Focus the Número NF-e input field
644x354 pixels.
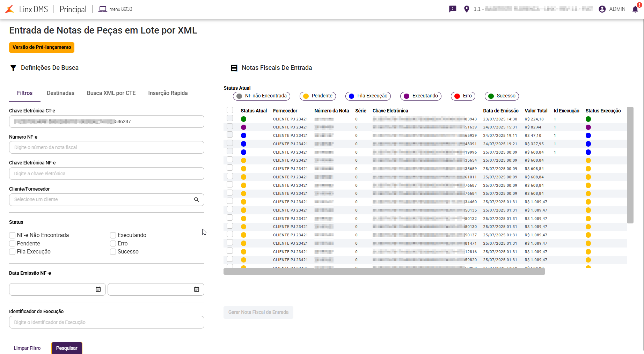click(x=107, y=147)
